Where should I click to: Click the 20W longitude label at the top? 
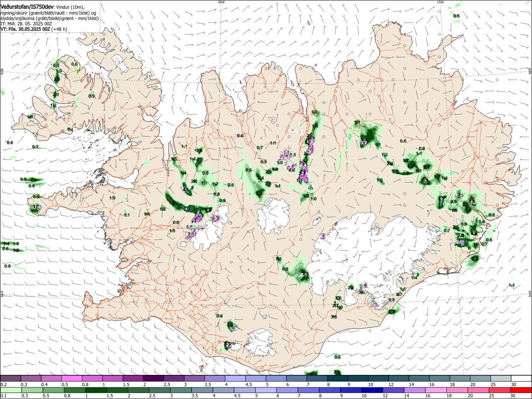[x=221, y=2]
